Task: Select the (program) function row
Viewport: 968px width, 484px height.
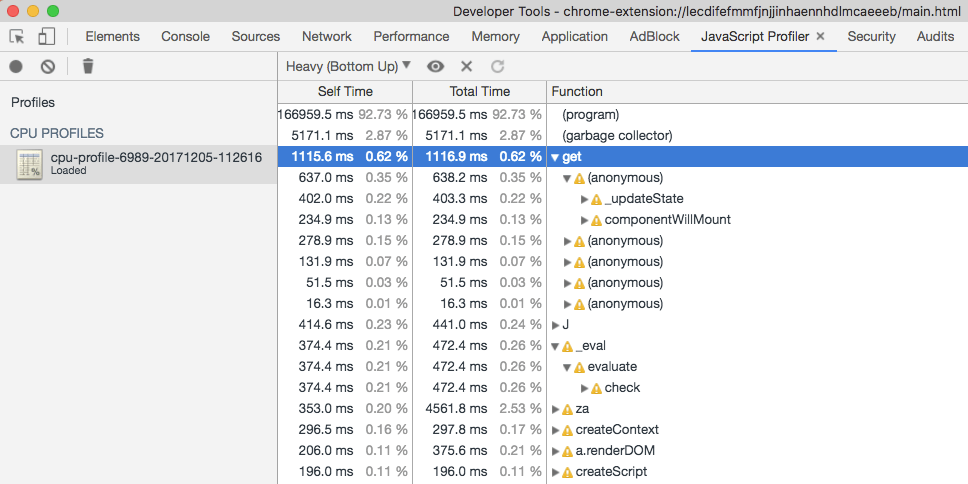Action: pos(623,115)
